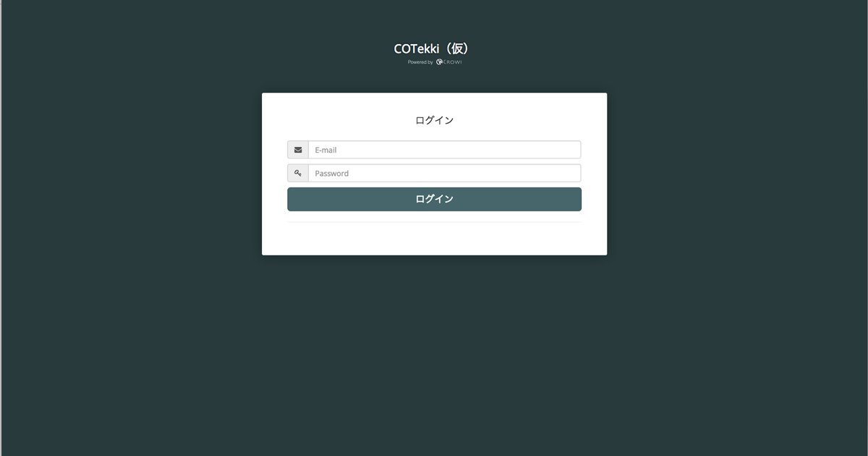Open the CROWI wordmark link
Viewport: 868px width, 456px height.
(453, 62)
